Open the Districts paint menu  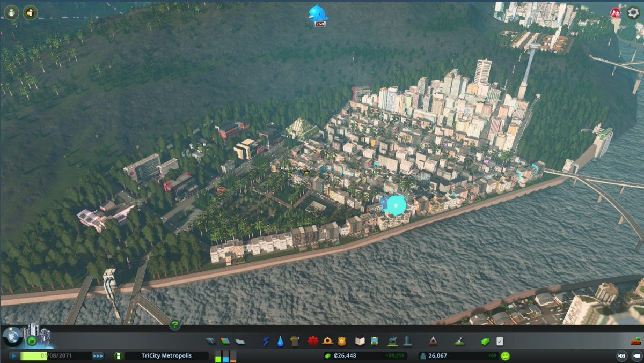[x=240, y=342]
